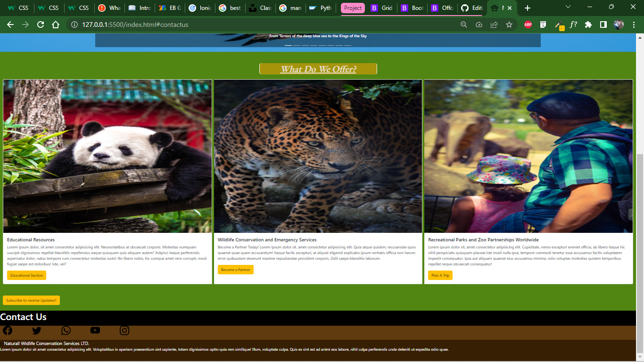Image resolution: width=644 pixels, height=362 pixels.
Task: Go back using the browser back arrow
Action: tap(10, 25)
